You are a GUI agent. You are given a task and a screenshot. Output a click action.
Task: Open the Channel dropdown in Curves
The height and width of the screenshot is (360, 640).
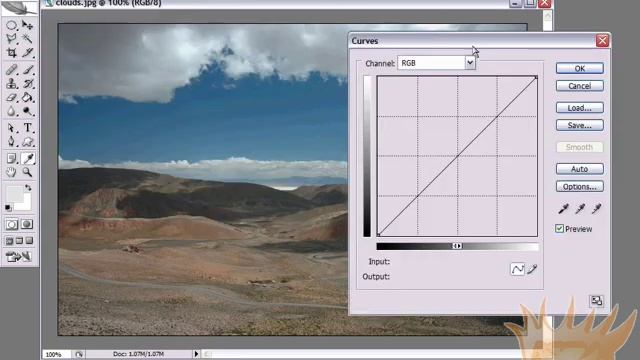click(x=470, y=63)
